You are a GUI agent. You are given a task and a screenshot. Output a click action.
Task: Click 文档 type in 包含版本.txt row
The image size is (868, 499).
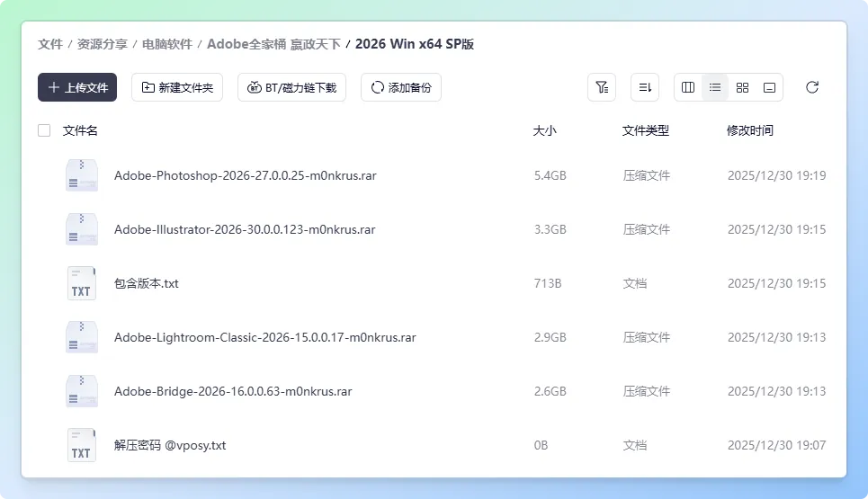coord(635,283)
